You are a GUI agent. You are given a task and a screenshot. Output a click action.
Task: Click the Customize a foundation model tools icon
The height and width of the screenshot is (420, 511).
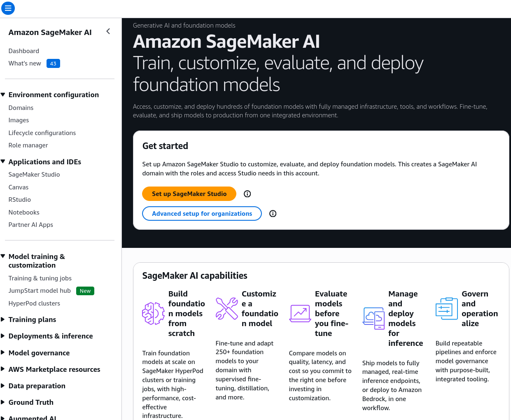click(227, 309)
